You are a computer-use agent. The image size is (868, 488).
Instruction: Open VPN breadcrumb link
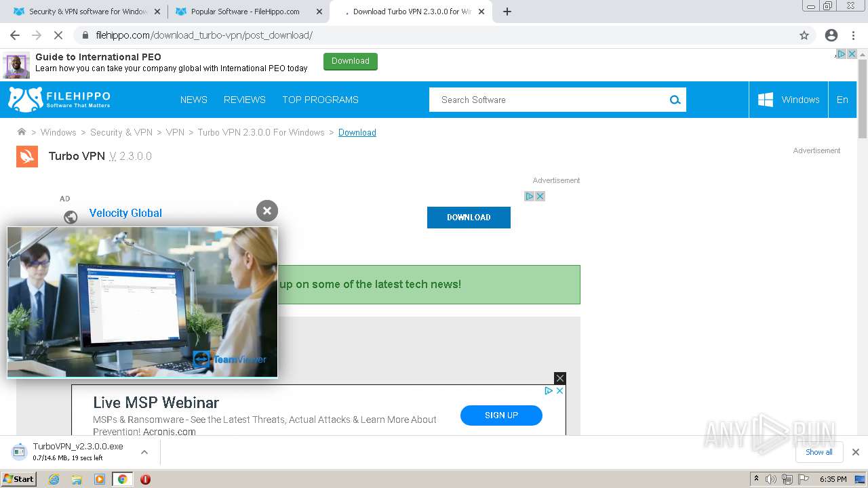point(175,132)
